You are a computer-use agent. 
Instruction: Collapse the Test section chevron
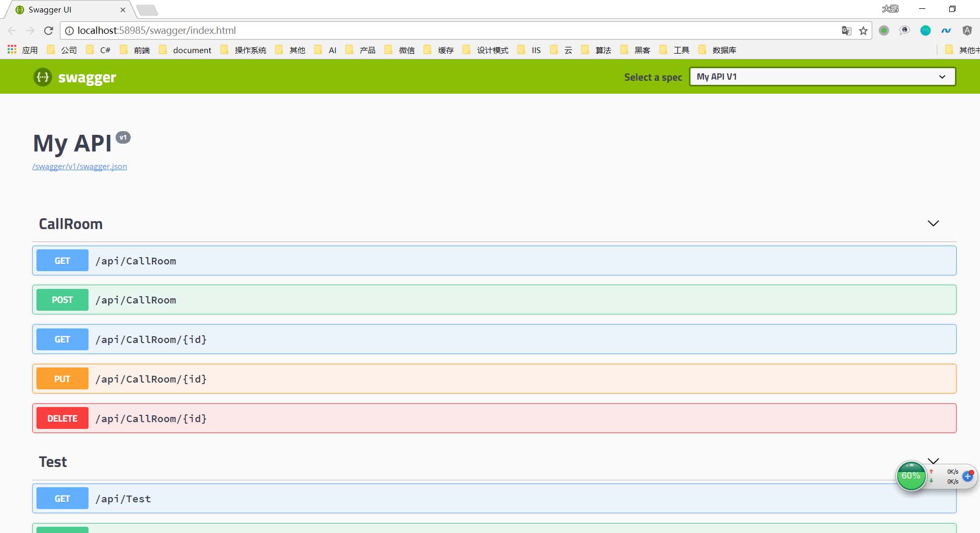pos(933,461)
